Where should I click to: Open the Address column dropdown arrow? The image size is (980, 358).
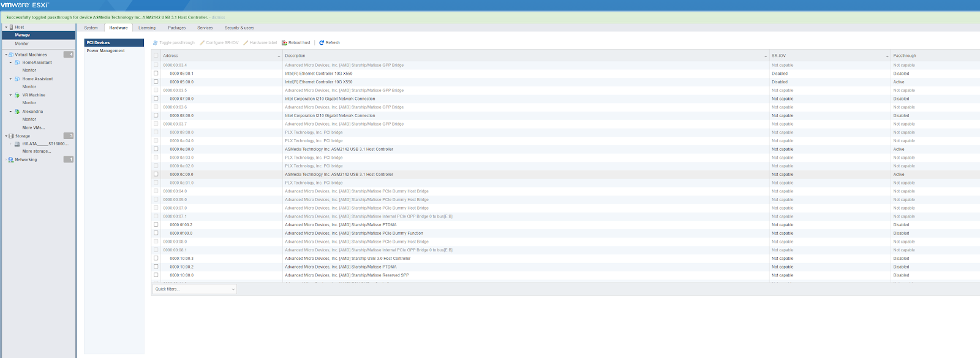click(279, 56)
